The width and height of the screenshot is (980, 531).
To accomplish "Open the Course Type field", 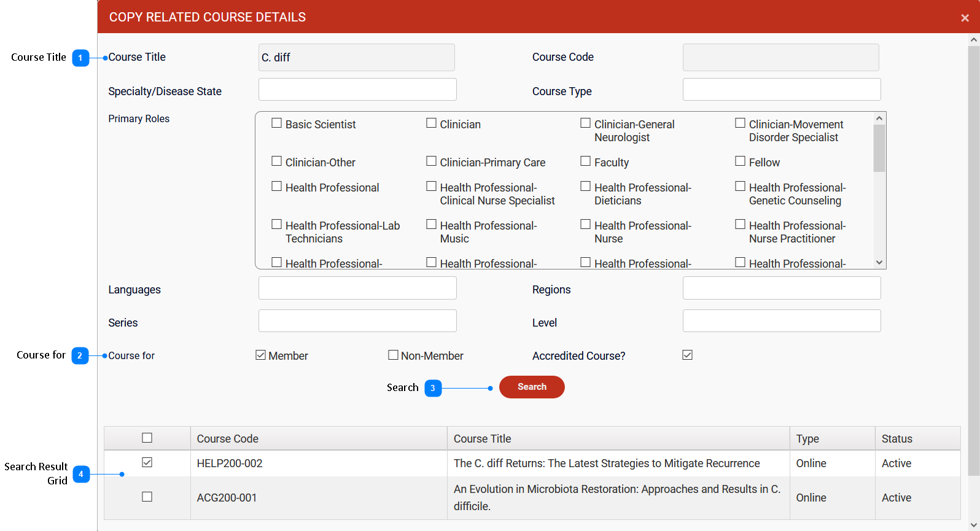I will (782, 90).
